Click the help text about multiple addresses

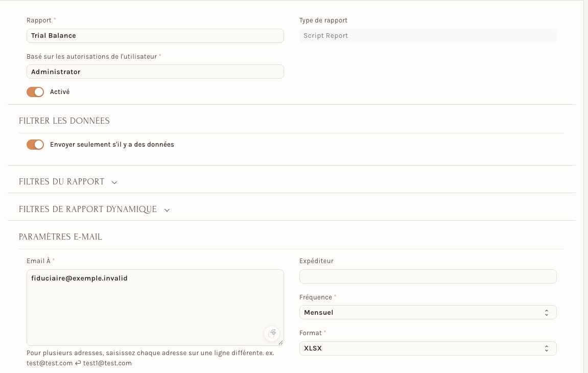(150, 358)
